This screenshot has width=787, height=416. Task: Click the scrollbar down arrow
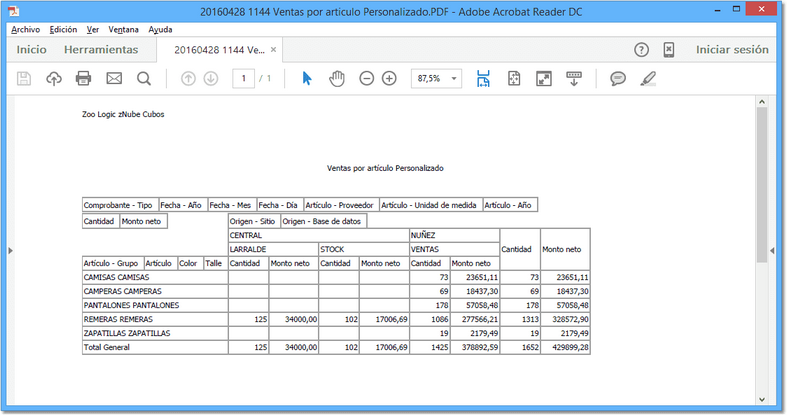click(x=762, y=399)
